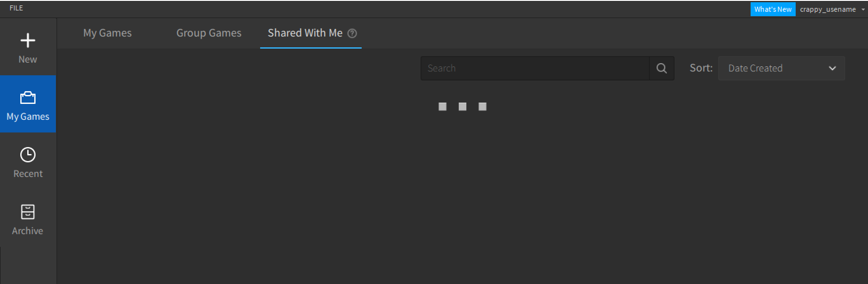This screenshot has height=284, width=868.
Task: Open the Archive cabinet icon
Action: pyautogui.click(x=28, y=212)
